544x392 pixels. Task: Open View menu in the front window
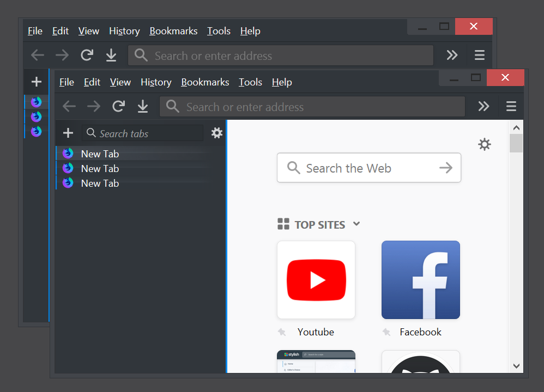[x=120, y=82]
